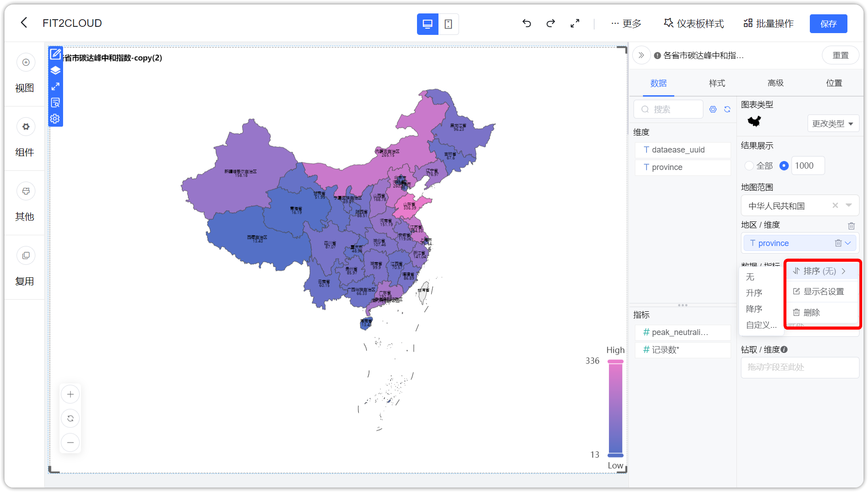Reset map zoom with refresh button
Screen dimensions: 868x492
coord(70,418)
